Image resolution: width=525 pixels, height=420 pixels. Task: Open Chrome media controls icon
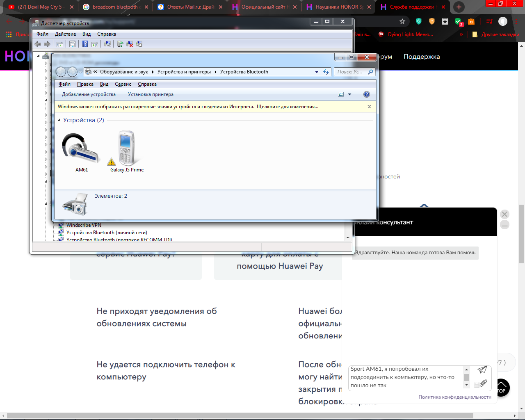coord(489,21)
